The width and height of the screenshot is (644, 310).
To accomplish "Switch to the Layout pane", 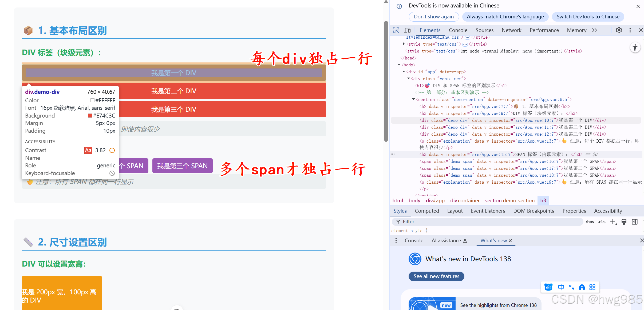I will (x=455, y=211).
